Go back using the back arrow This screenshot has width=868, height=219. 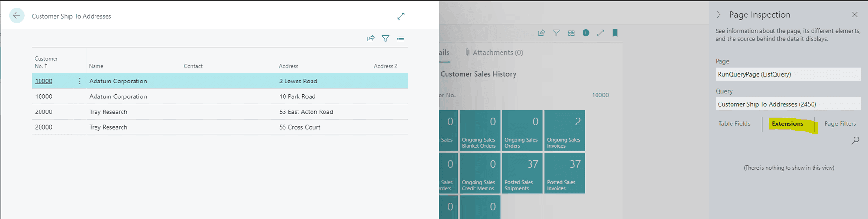click(x=16, y=16)
